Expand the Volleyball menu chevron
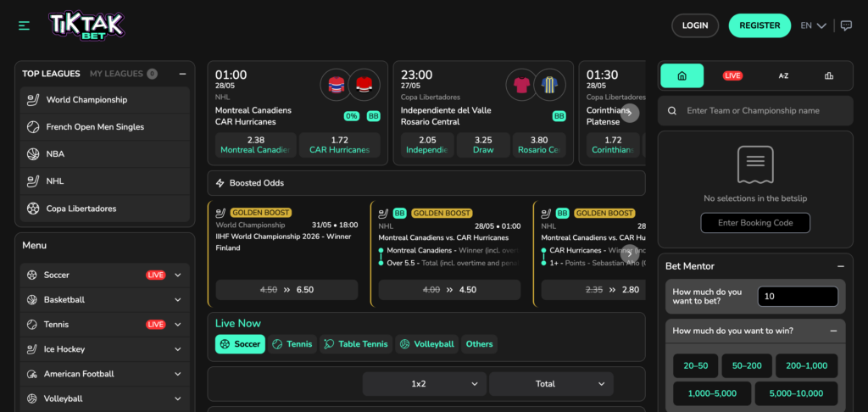The width and height of the screenshot is (868, 412). pyautogui.click(x=178, y=398)
